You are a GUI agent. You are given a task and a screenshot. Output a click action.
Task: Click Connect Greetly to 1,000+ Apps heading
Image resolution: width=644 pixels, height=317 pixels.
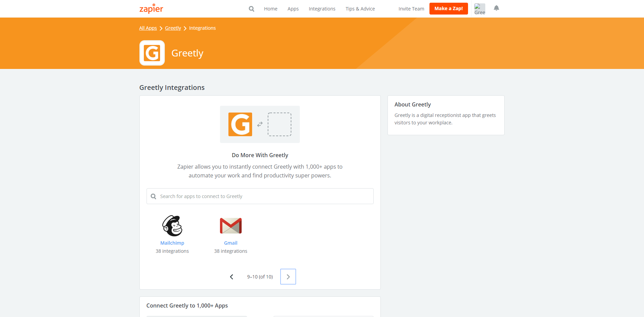click(x=187, y=306)
